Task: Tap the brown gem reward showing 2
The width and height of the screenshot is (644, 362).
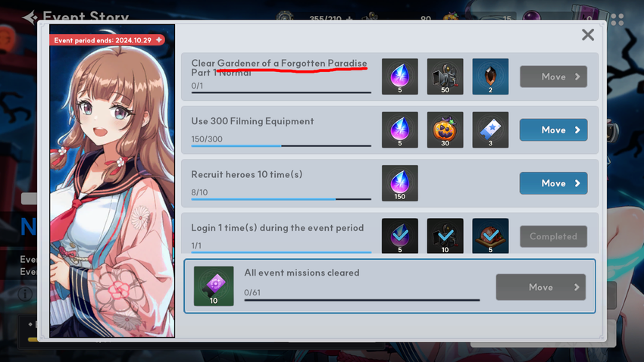Action: click(490, 76)
